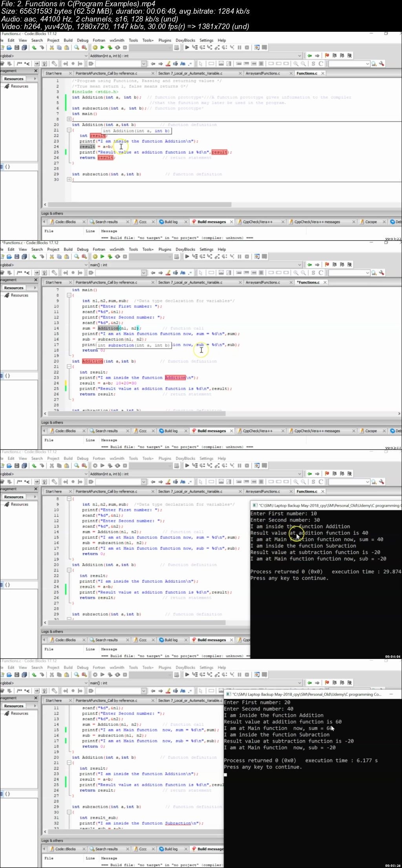Viewport: 402px width, 868px height.
Task: Open Build menu in first frame
Action: pos(68,40)
